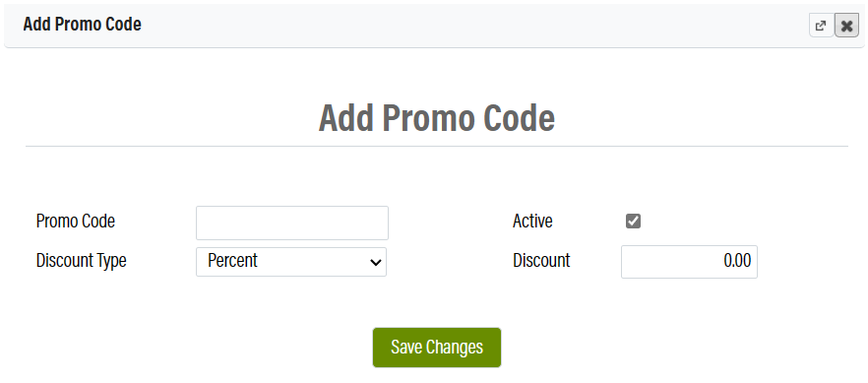Toggle Active using its text label
868x383 pixels.
[532, 222]
